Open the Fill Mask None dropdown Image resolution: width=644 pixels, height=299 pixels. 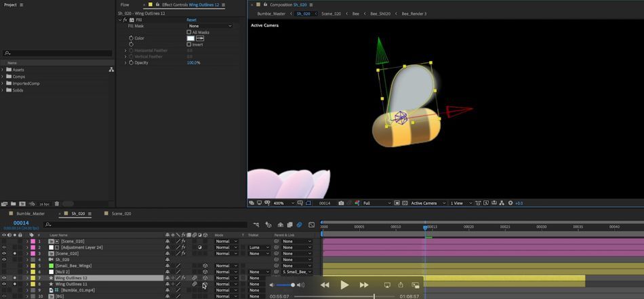coord(211,26)
